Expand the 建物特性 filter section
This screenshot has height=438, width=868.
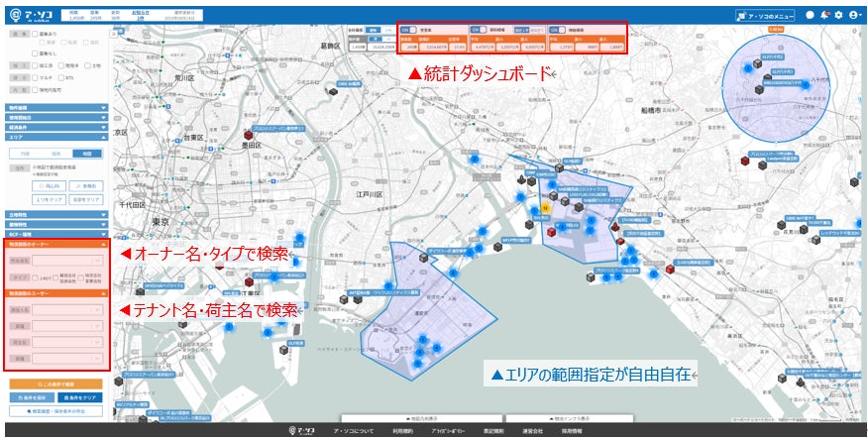(56, 224)
